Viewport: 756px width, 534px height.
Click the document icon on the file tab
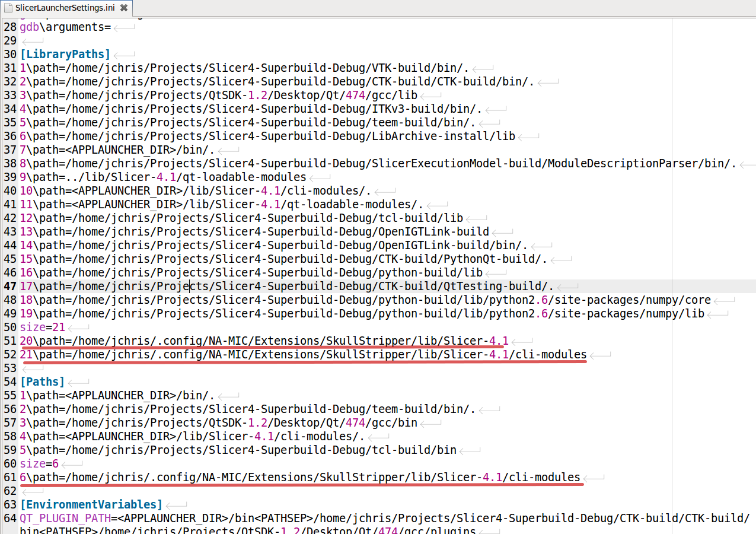[9, 8]
